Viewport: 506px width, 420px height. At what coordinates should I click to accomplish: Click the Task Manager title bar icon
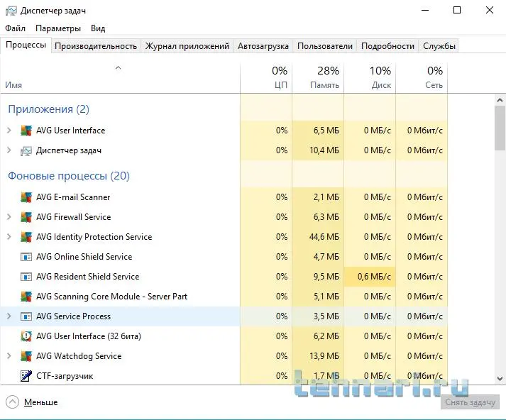(11, 11)
